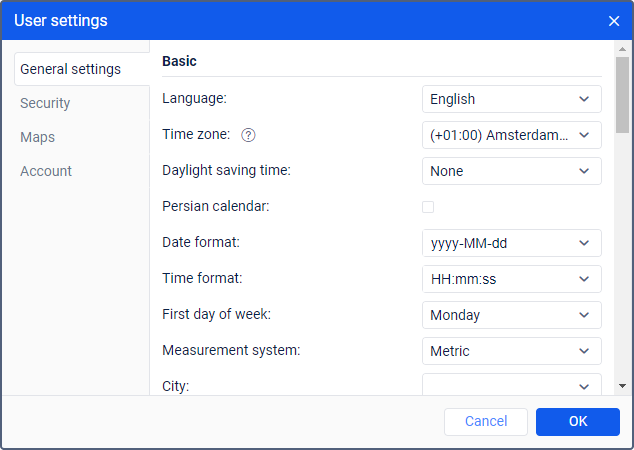Go to the Account tab
The height and width of the screenshot is (450, 634).
point(46,171)
